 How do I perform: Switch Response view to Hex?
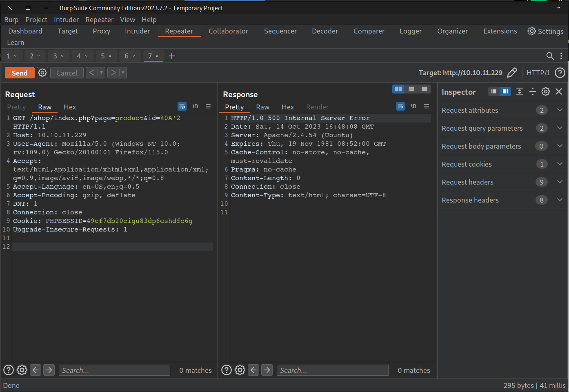(287, 107)
